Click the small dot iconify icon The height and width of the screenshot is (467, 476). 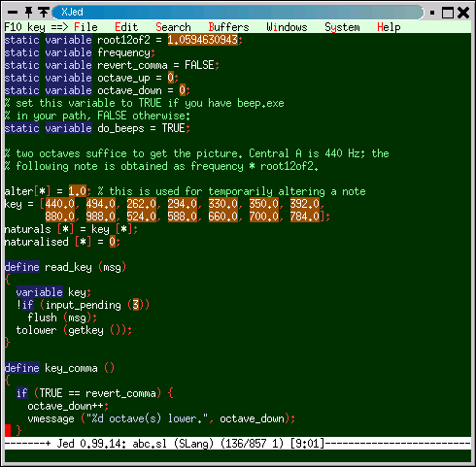432,13
